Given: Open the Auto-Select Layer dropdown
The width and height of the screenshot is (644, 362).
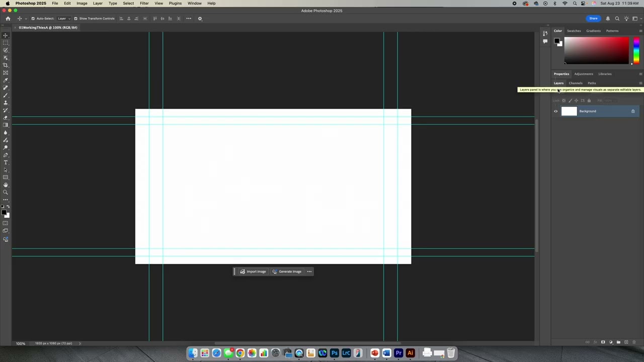Looking at the screenshot, I should (x=63, y=19).
